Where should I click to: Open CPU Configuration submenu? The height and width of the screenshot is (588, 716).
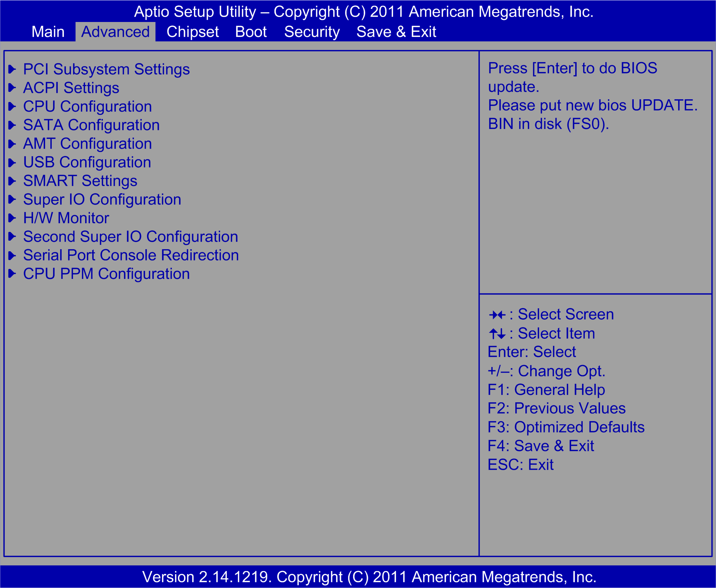tap(87, 107)
